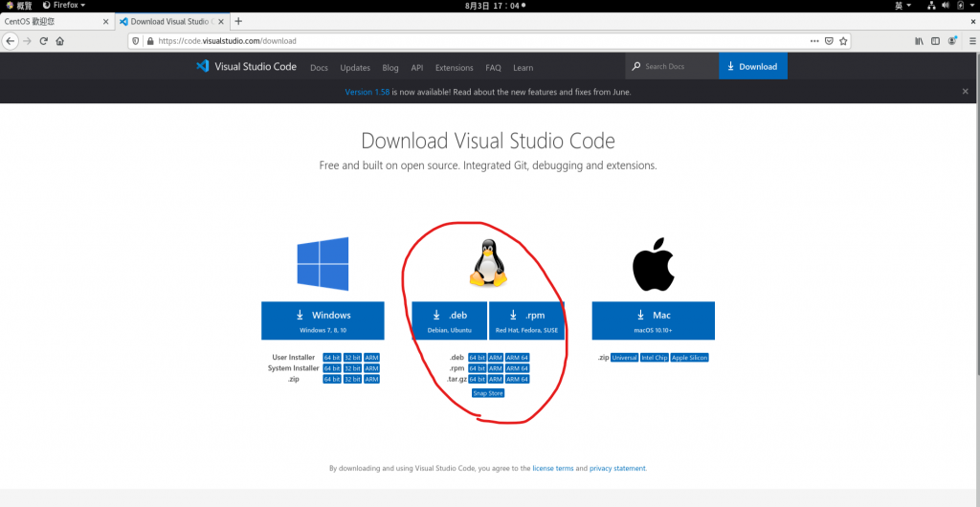Click the battery power icon in top bar
Image resolution: width=980 pixels, height=507 pixels.
click(960, 5)
